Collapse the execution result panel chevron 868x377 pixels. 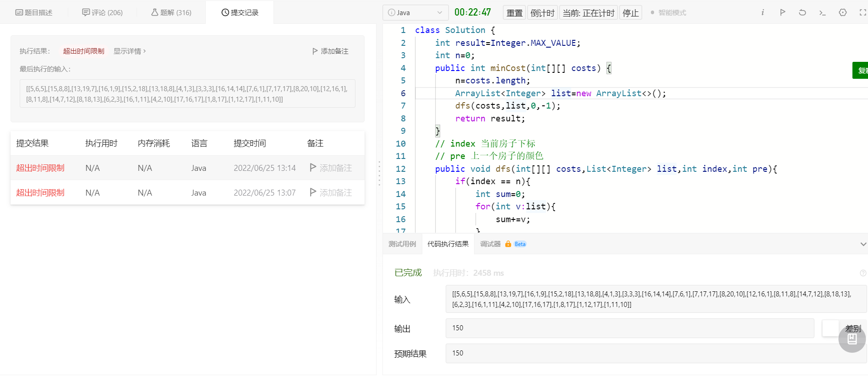[863, 244]
